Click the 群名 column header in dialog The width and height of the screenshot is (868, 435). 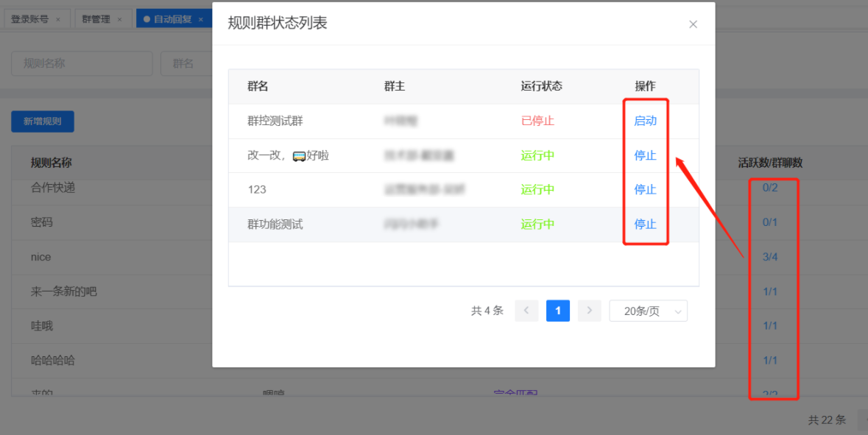pyautogui.click(x=258, y=86)
